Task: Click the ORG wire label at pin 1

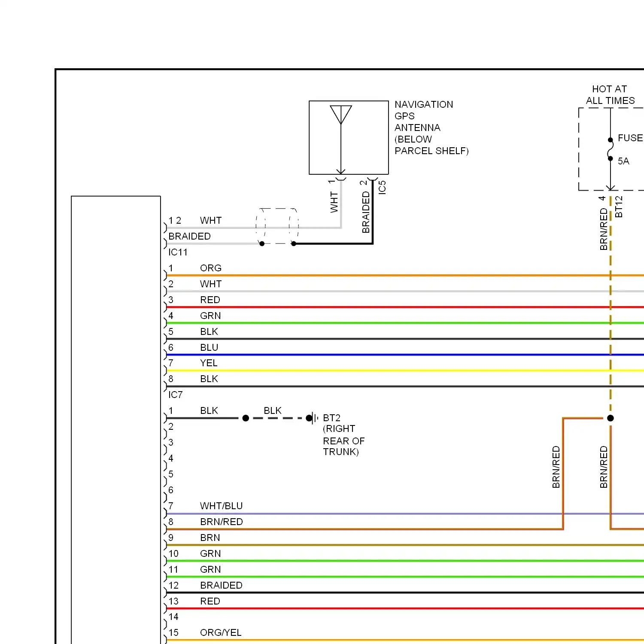Action: pyautogui.click(x=211, y=268)
